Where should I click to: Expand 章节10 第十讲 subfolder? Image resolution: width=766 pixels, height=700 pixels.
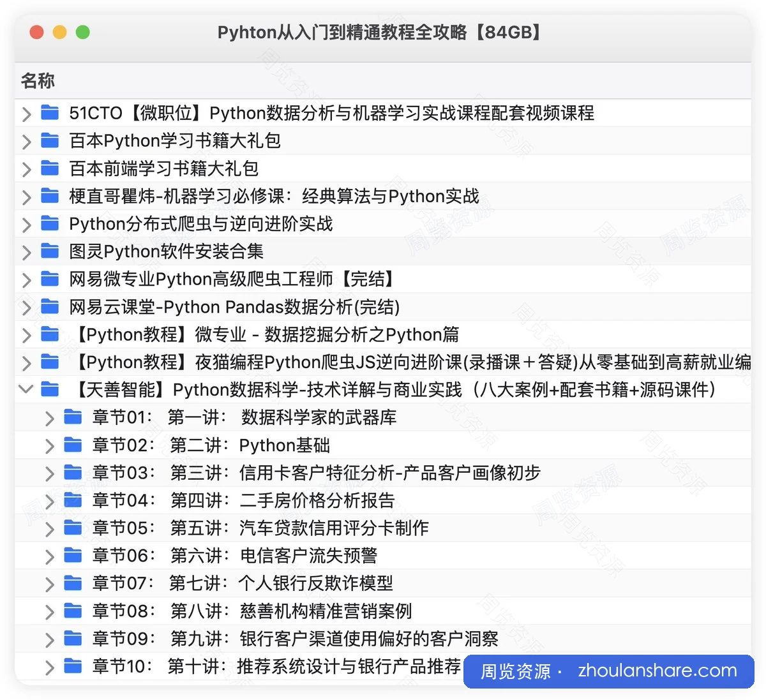[50, 667]
